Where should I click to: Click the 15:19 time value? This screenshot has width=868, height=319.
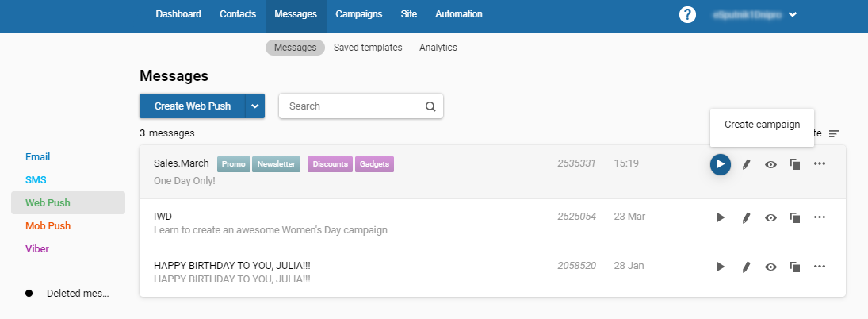[x=626, y=163]
